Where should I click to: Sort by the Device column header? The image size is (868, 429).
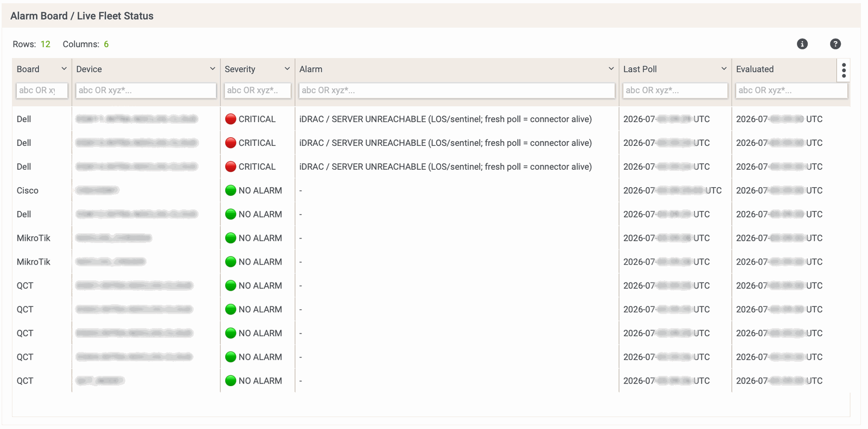(x=89, y=69)
